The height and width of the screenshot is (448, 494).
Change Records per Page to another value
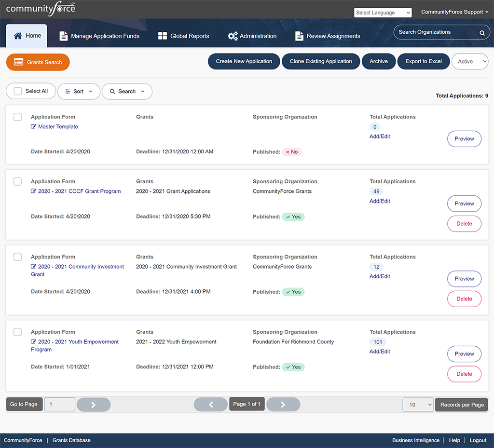pyautogui.click(x=417, y=404)
